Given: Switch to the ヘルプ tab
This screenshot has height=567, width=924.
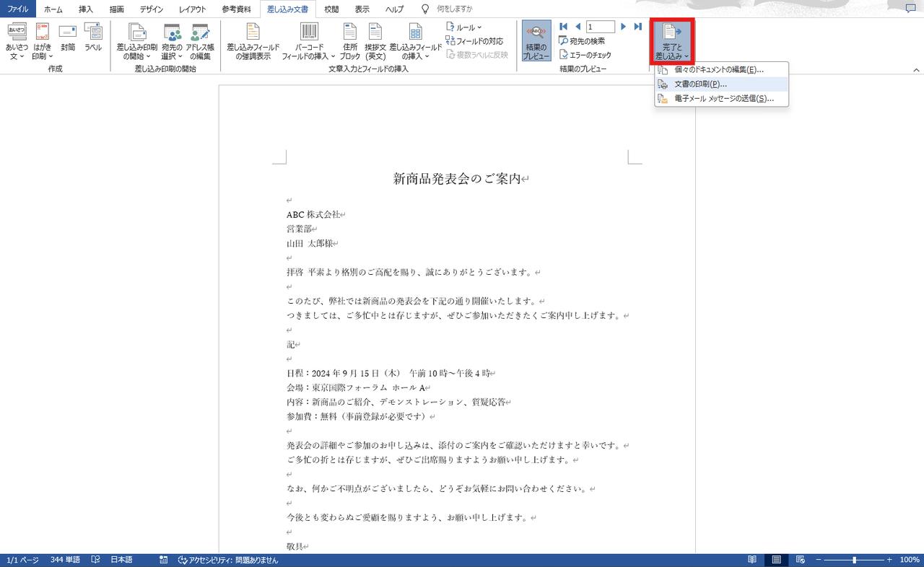Looking at the screenshot, I should click(x=394, y=9).
